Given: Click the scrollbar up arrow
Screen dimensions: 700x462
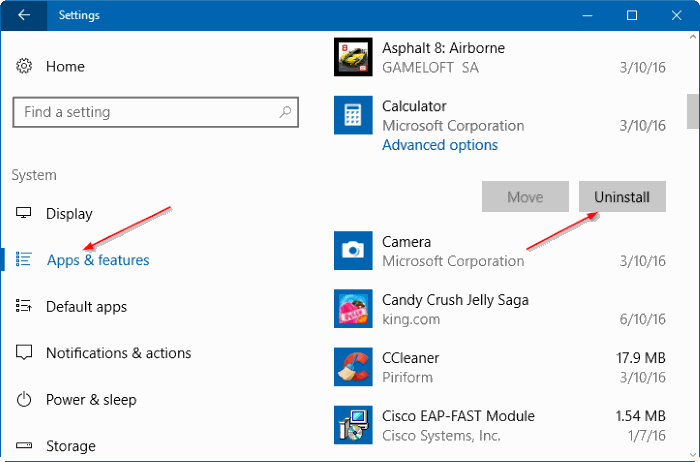Looking at the screenshot, I should 693,37.
